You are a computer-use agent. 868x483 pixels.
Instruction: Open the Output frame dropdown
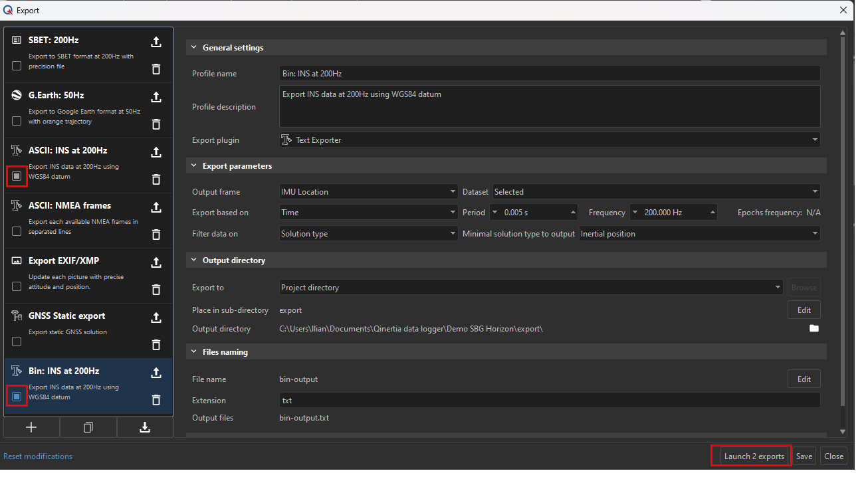pos(368,191)
